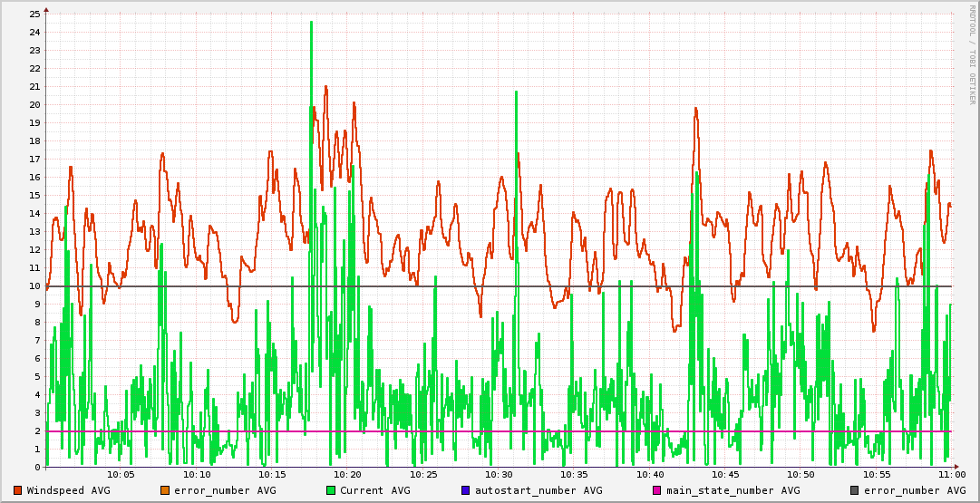
Task: Click the y-axis value 20
Action: [35, 104]
